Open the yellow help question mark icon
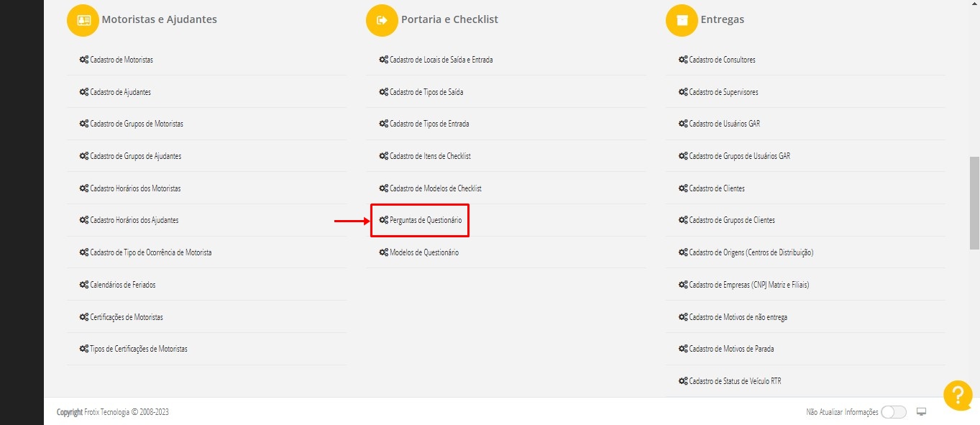The width and height of the screenshot is (980, 425). (958, 396)
